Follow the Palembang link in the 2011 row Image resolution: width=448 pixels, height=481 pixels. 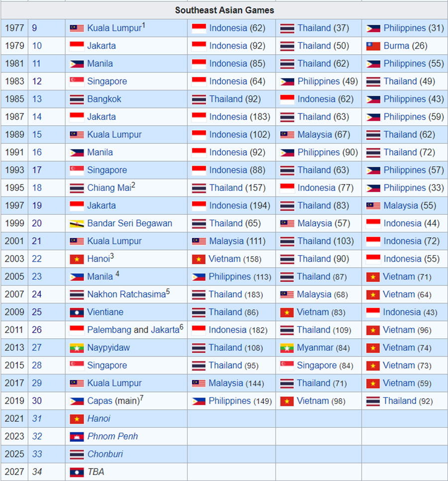pos(110,330)
